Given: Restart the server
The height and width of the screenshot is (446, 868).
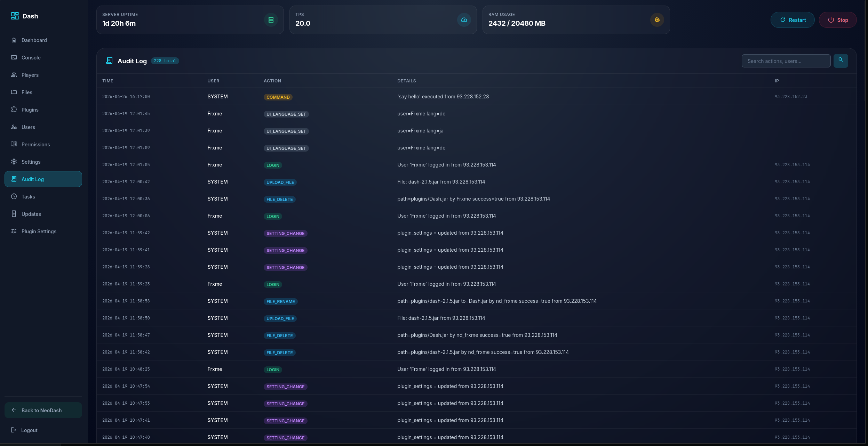Looking at the screenshot, I should point(793,20).
